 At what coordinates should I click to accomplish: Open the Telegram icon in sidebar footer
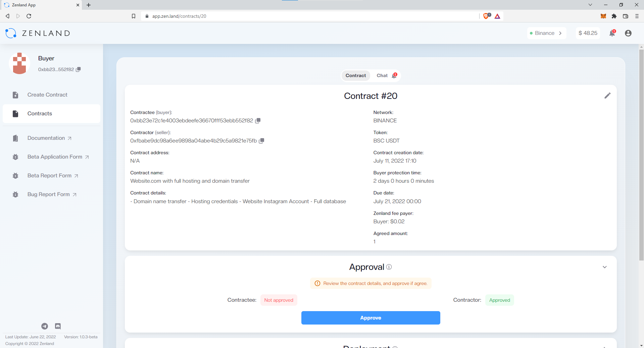pos(45,326)
